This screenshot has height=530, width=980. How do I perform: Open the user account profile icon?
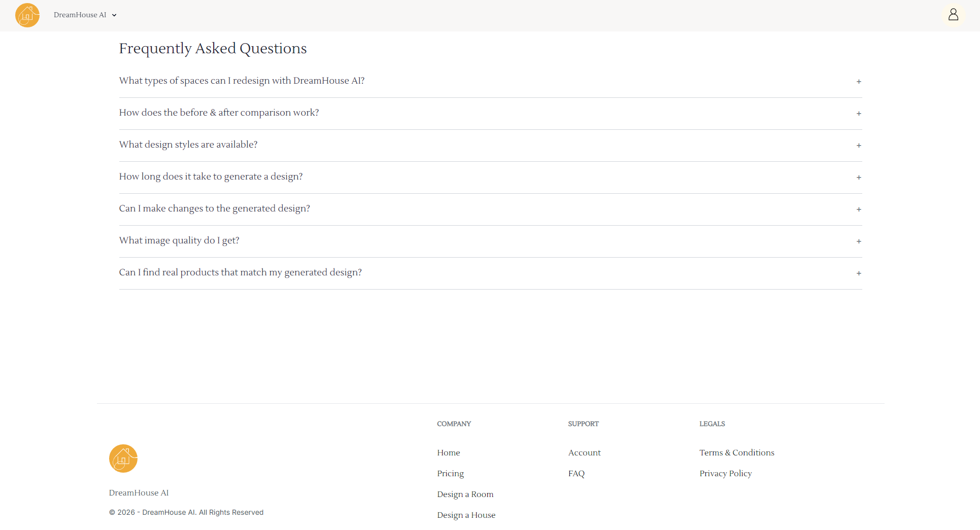pyautogui.click(x=953, y=15)
